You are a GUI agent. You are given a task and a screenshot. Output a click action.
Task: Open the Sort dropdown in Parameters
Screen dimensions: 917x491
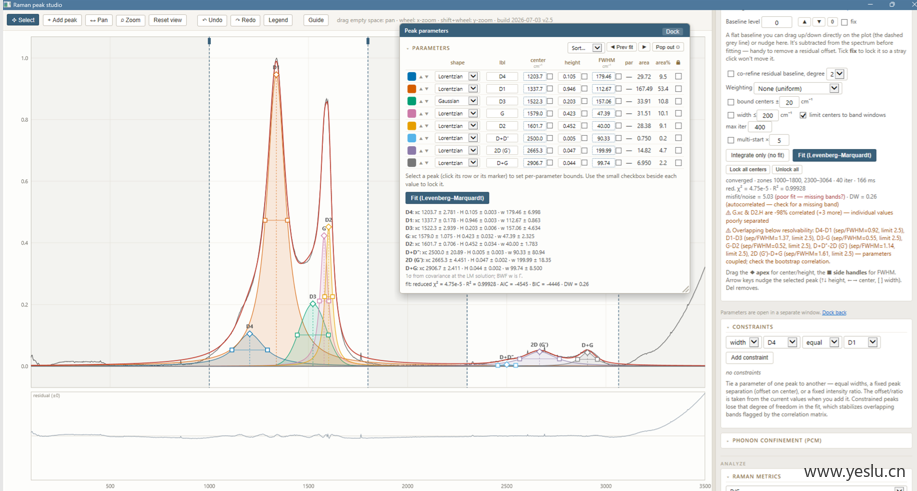[x=585, y=48]
